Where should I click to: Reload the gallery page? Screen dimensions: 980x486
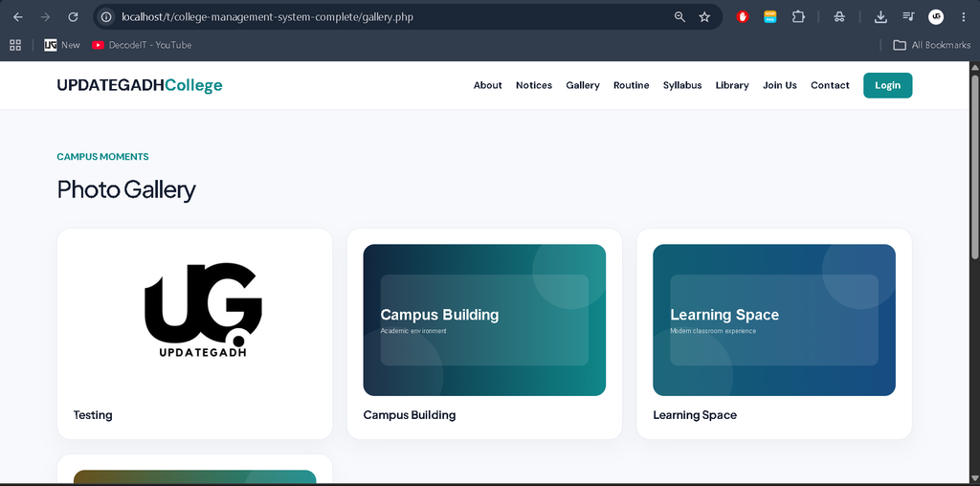pyautogui.click(x=73, y=17)
